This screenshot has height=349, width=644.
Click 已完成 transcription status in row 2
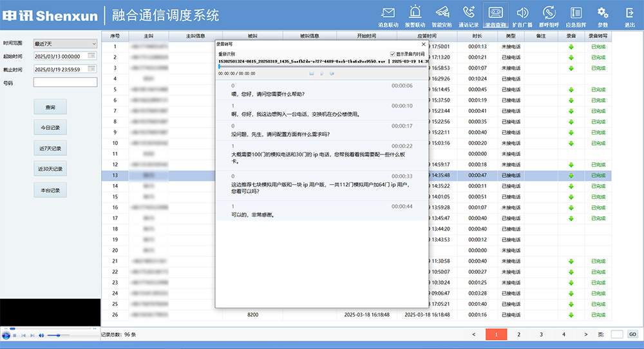coord(598,57)
